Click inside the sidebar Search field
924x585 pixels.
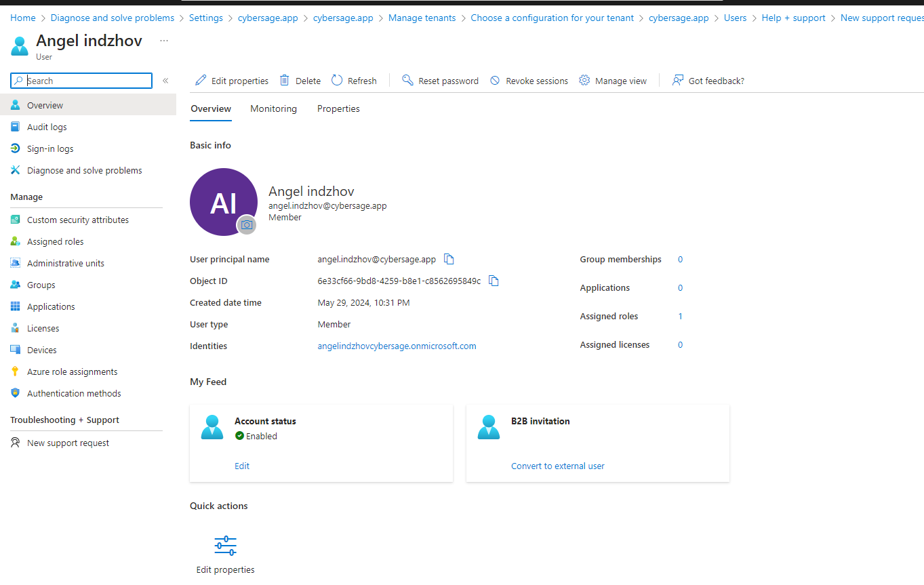coord(81,80)
